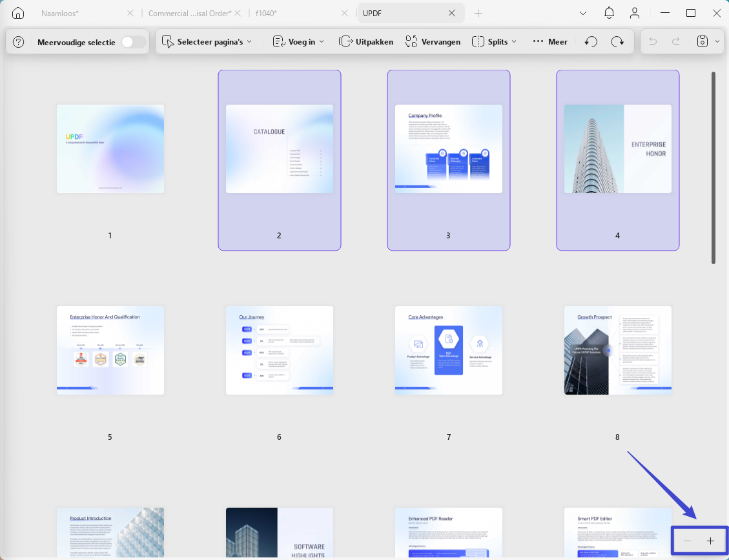This screenshot has height=560, width=729.
Task: Toggle Meervoudige selectie switch
Action: pyautogui.click(x=133, y=43)
